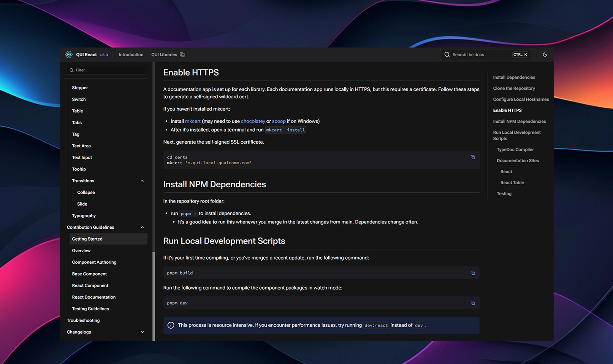Copy the pnpm build command
The height and width of the screenshot is (364, 613).
(473, 273)
